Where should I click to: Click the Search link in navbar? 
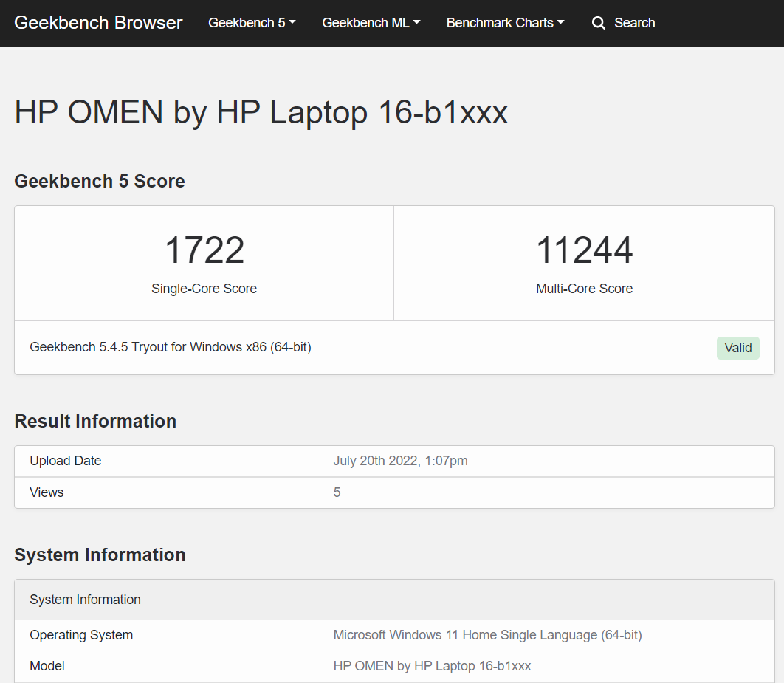pos(624,23)
